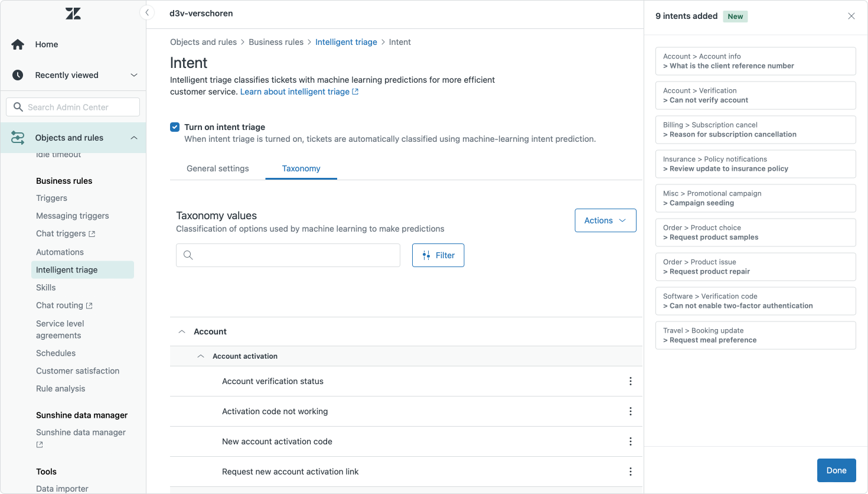This screenshot has width=868, height=494.
Task: Click the Done button
Action: [836, 470]
